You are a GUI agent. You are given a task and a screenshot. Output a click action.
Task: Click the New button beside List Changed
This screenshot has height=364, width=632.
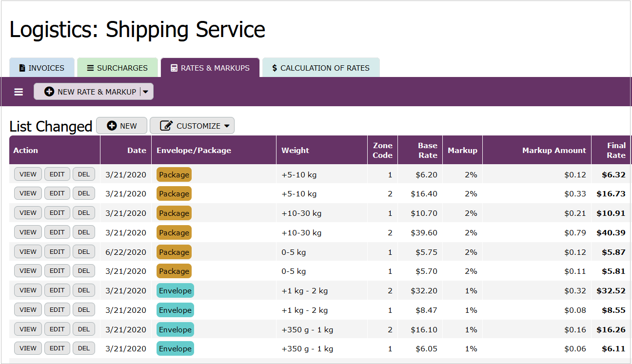[x=121, y=126]
